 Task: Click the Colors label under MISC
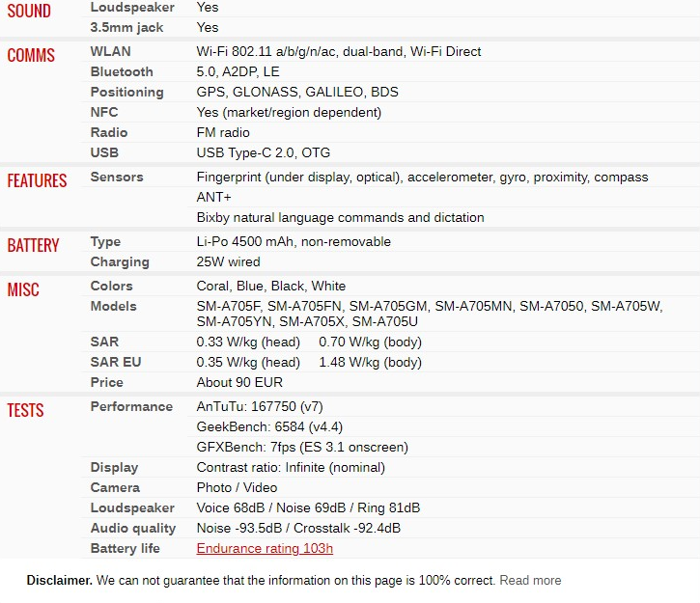pos(112,286)
